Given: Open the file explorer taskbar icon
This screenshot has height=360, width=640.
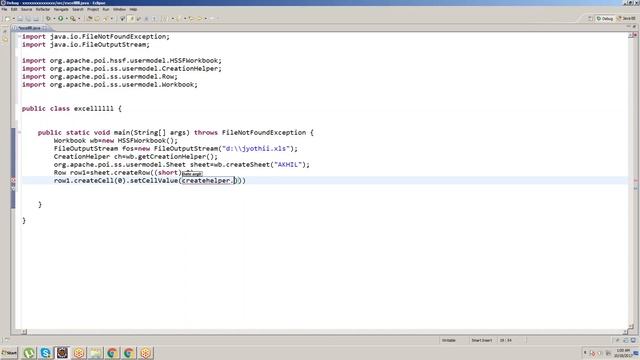Looking at the screenshot, I should (96, 353).
